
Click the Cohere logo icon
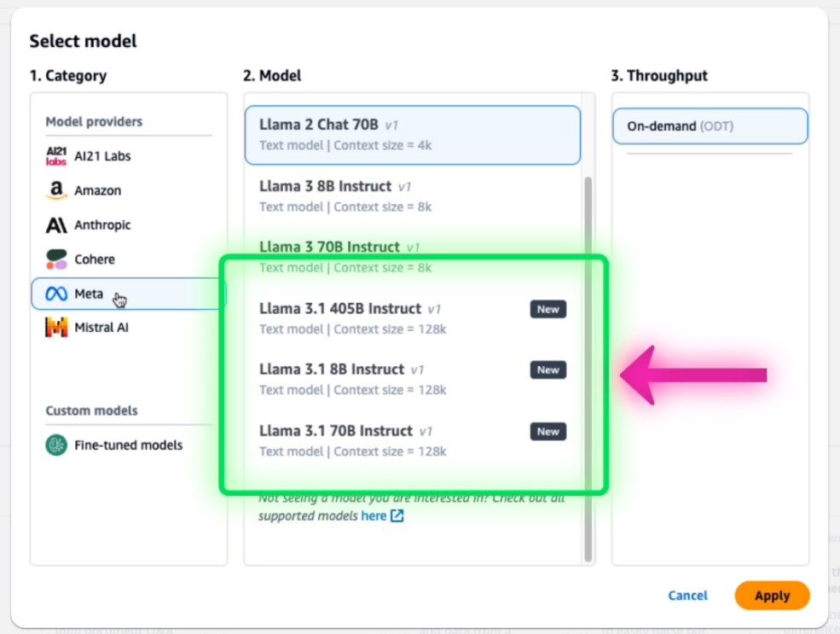[x=56, y=259]
